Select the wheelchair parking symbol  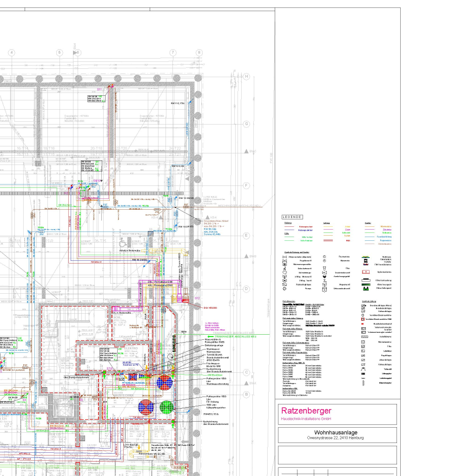(122, 242)
